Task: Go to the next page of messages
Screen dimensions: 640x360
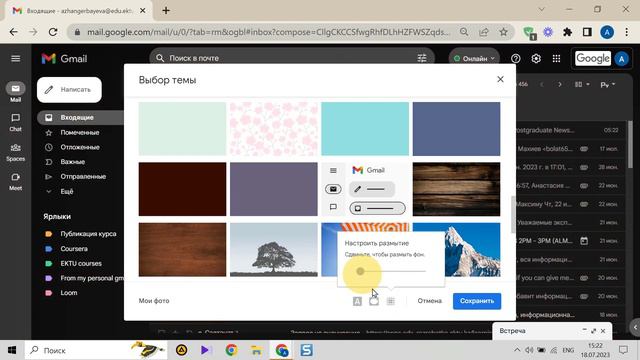Action: (x=560, y=84)
